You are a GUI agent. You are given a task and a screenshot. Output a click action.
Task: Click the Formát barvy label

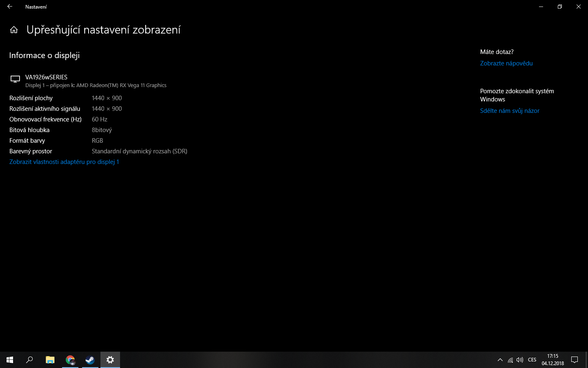[x=27, y=141]
